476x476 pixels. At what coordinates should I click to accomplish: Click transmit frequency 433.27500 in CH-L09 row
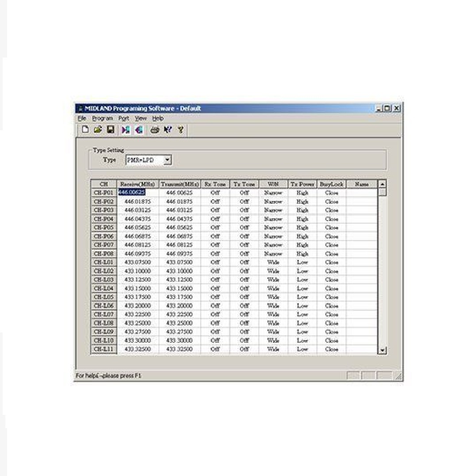(179, 332)
